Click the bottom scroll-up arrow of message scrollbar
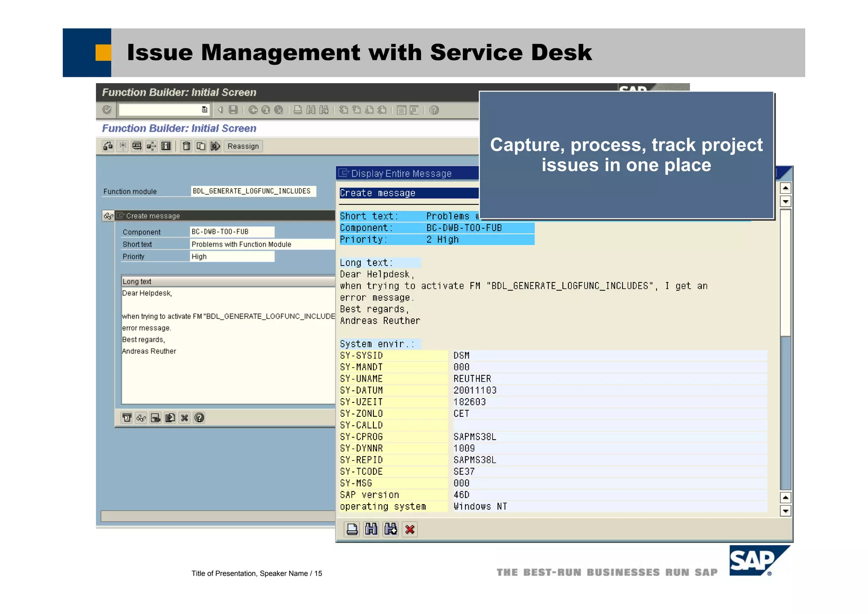868x614 pixels. pos(785,497)
